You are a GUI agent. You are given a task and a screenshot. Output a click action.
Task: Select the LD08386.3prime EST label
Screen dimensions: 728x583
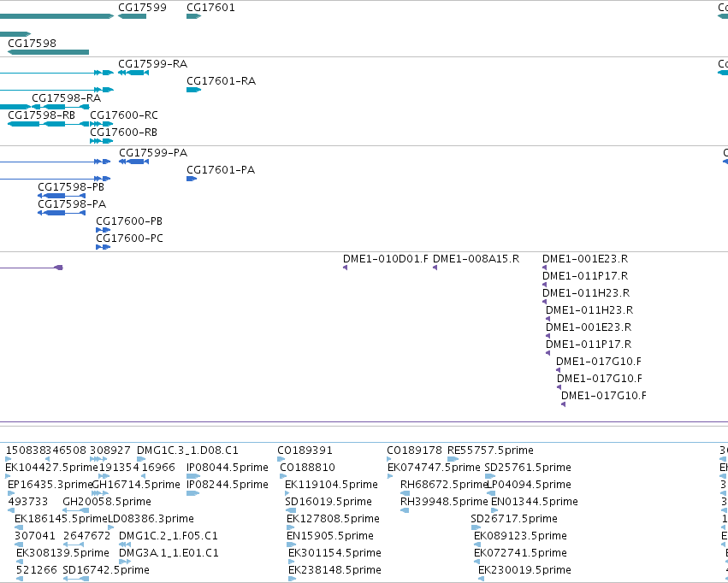(151, 519)
